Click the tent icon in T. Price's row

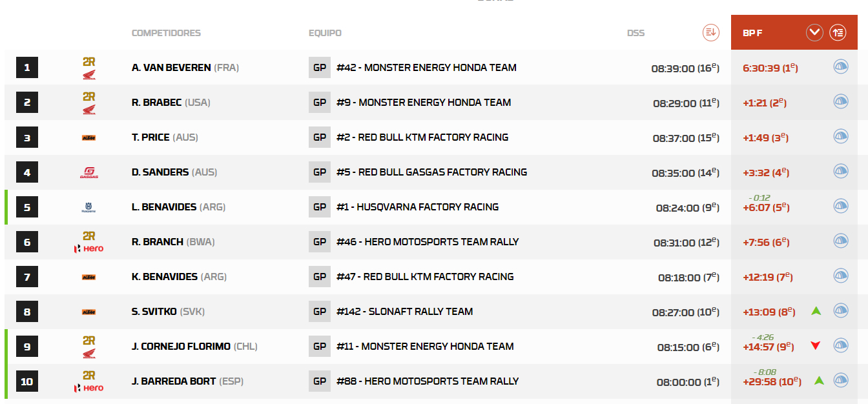pyautogui.click(x=840, y=136)
